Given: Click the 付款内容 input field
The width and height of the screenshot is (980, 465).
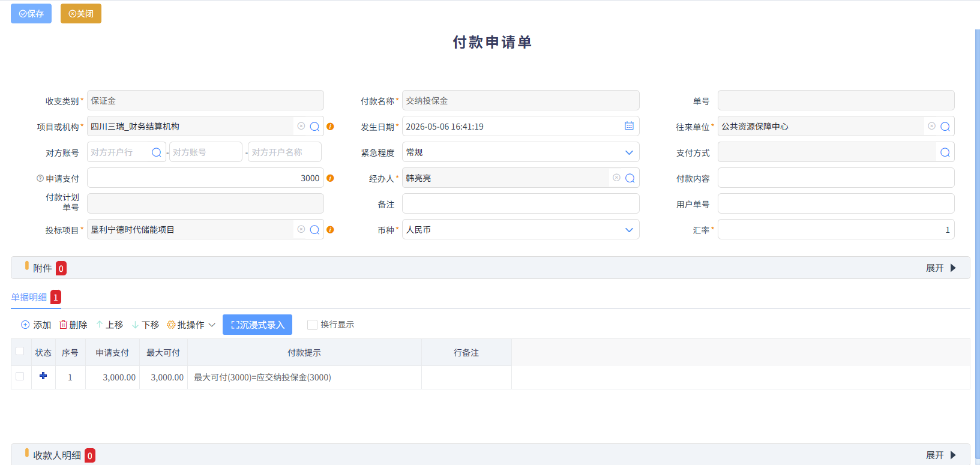Looking at the screenshot, I should tap(836, 178).
